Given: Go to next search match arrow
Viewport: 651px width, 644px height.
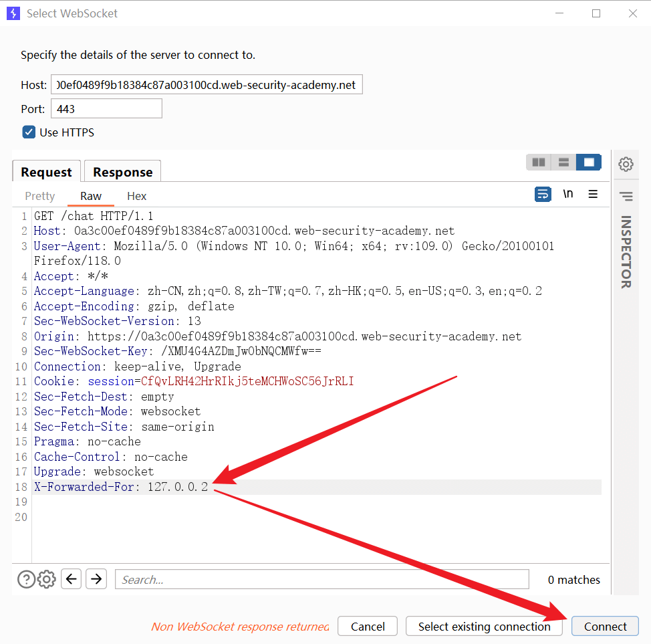Looking at the screenshot, I should pyautogui.click(x=96, y=579).
